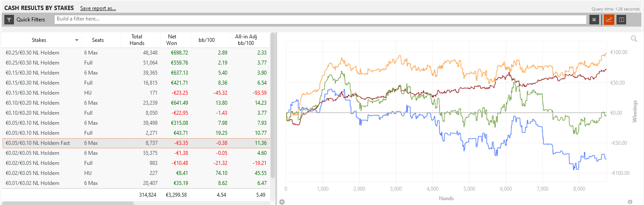Select the €0.05/€0.10 NL Holdem Fast row
This screenshot has width=644, height=205.
coord(136,143)
